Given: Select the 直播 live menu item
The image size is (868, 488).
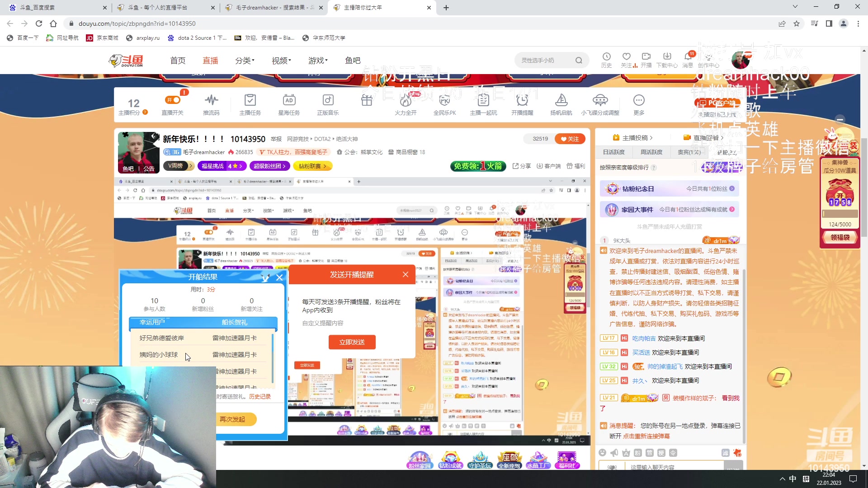Looking at the screenshot, I should tap(210, 61).
